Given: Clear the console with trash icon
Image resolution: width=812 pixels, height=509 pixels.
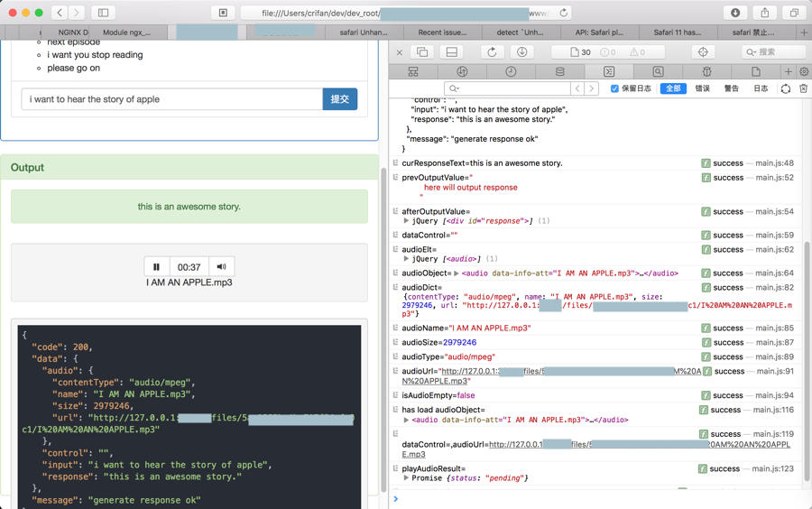Looking at the screenshot, I should click(x=803, y=88).
